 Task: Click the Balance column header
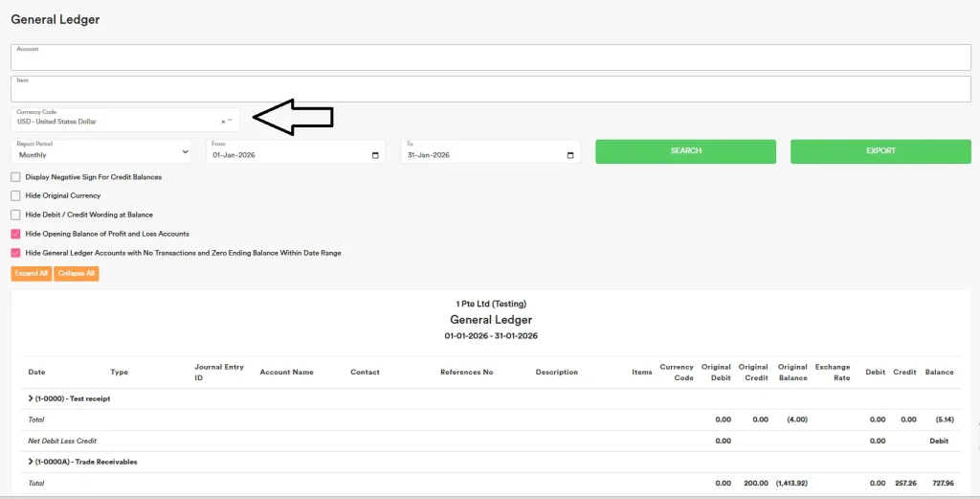[x=939, y=372]
